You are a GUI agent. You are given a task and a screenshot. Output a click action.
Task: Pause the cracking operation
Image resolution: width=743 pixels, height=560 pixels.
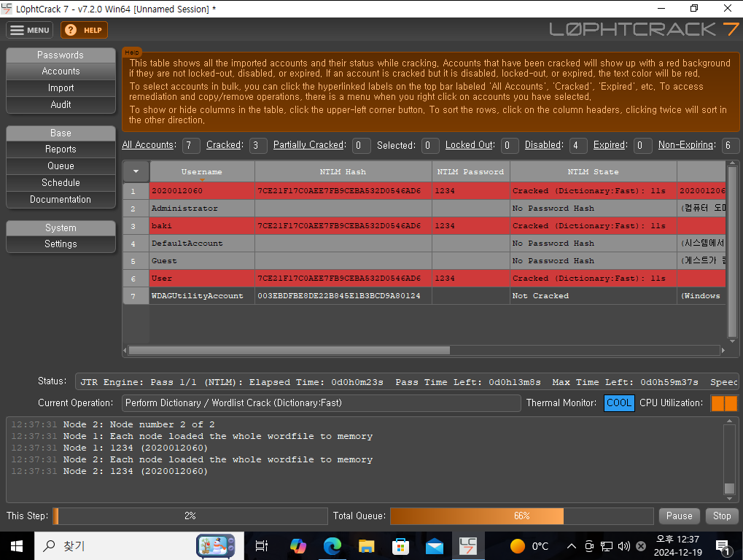click(679, 516)
